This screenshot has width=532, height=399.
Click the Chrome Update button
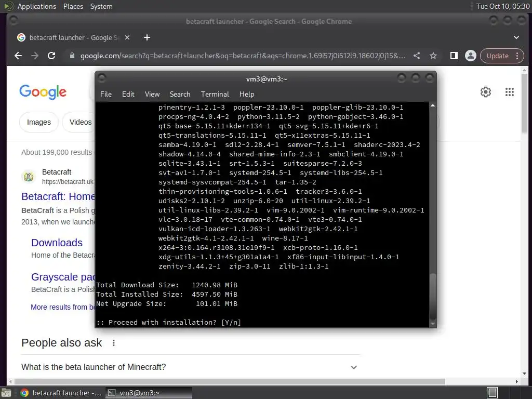click(497, 56)
